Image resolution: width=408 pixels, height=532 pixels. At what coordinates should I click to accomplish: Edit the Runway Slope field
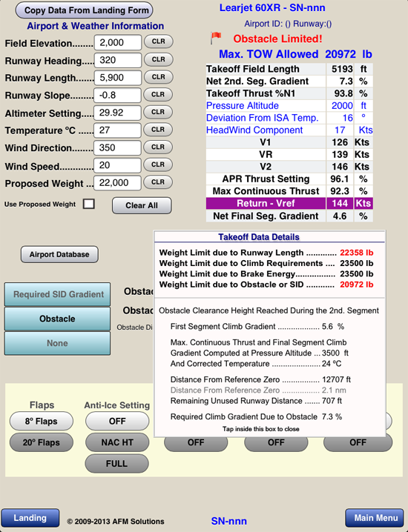(x=117, y=96)
